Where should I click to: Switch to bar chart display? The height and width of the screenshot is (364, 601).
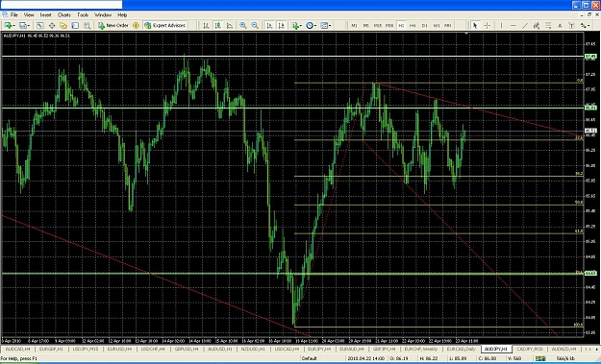(x=206, y=25)
